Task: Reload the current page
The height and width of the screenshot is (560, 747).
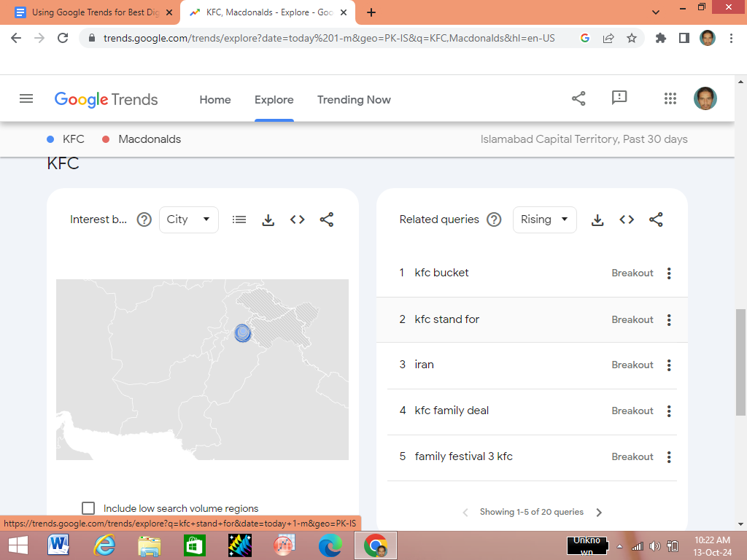Action: [63, 38]
